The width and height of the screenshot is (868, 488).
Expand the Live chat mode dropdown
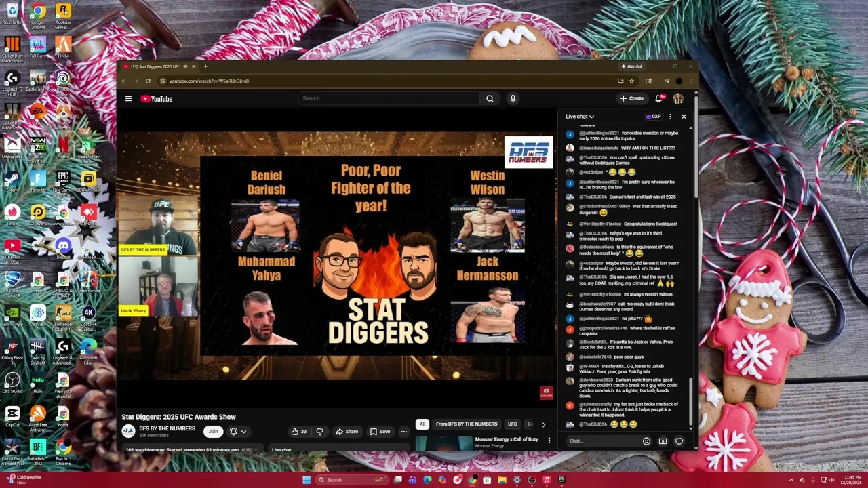(580, 117)
